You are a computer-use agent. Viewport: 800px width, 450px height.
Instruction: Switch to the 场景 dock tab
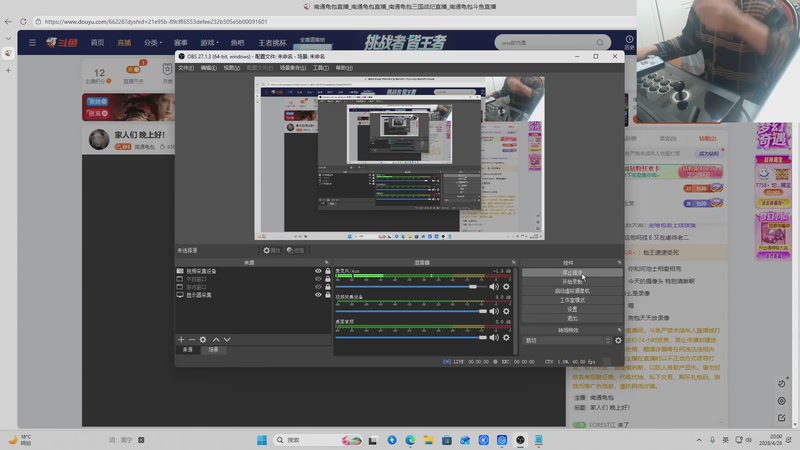tap(213, 350)
